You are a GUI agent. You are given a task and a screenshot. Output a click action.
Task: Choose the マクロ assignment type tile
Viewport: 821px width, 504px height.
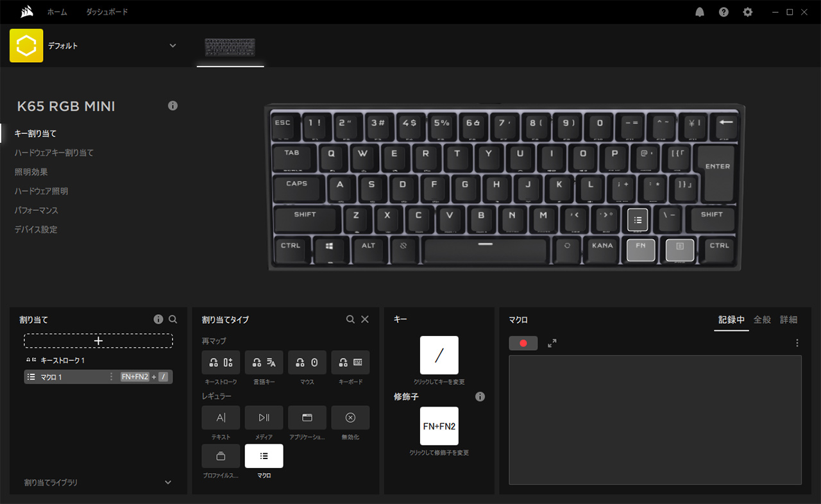264,456
